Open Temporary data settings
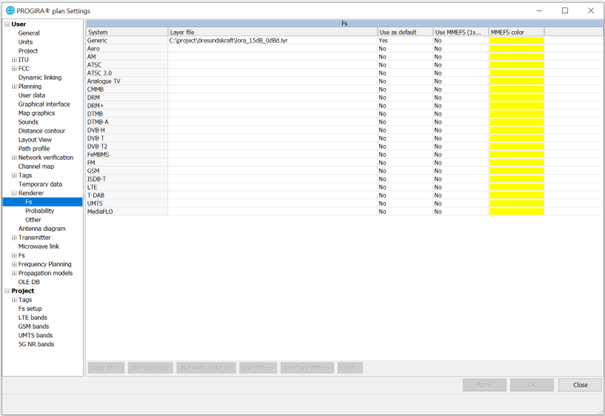This screenshot has height=416, width=605. [41, 184]
